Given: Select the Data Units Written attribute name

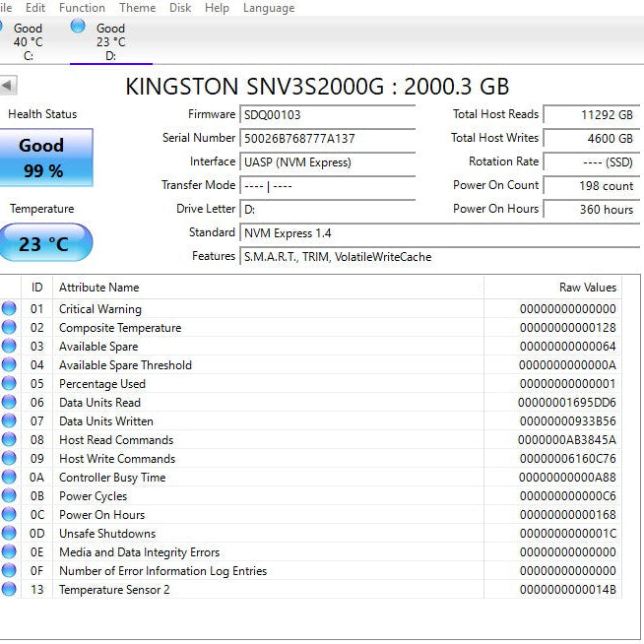Looking at the screenshot, I should point(106,421).
